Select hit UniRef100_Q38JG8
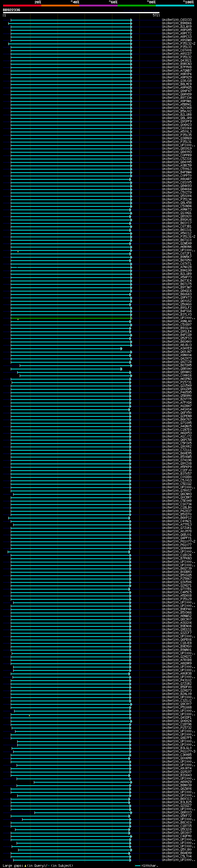The width and height of the screenshot is (197, 868). 176,81
